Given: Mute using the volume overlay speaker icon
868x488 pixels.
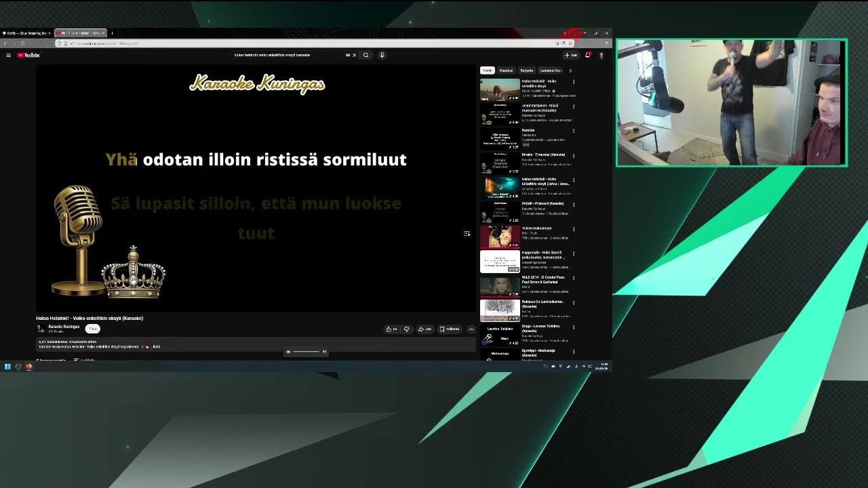Looking at the screenshot, I should [x=288, y=352].
